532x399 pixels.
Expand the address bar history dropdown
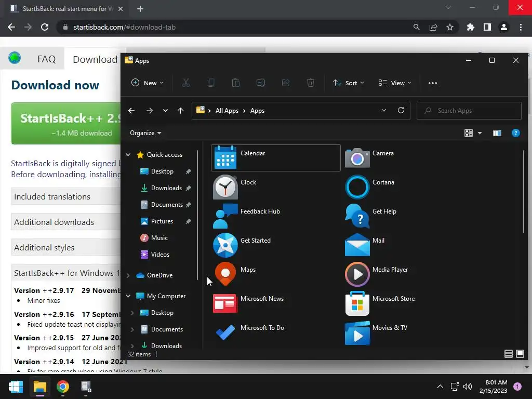[x=384, y=110]
